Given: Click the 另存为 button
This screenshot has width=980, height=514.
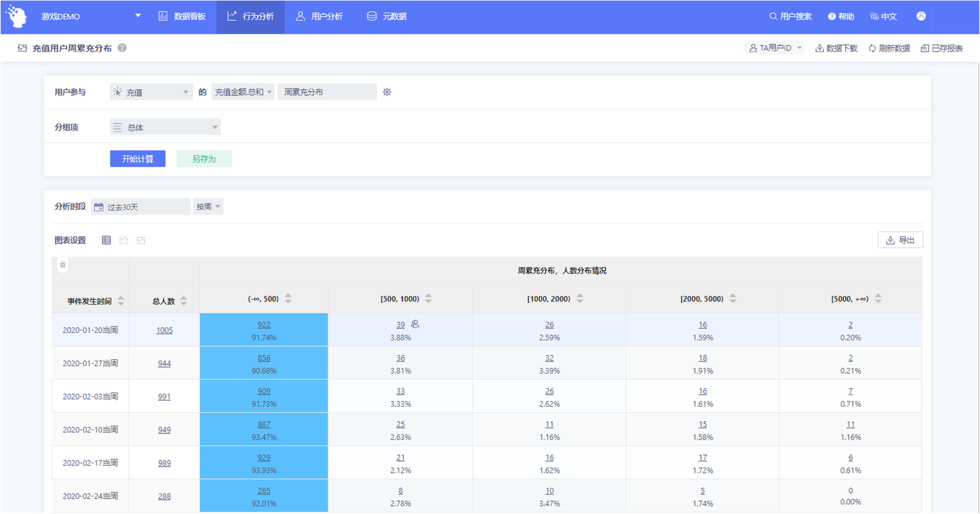Looking at the screenshot, I should click(x=204, y=159).
